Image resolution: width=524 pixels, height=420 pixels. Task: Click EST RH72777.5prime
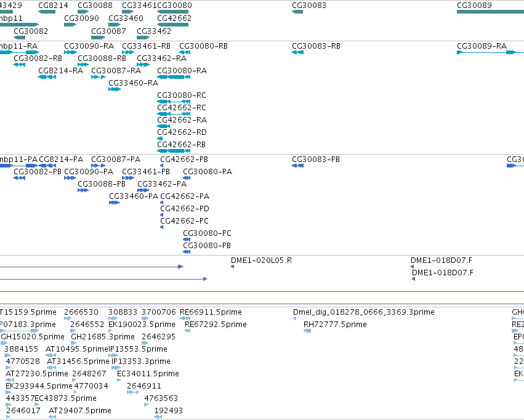(x=335, y=325)
